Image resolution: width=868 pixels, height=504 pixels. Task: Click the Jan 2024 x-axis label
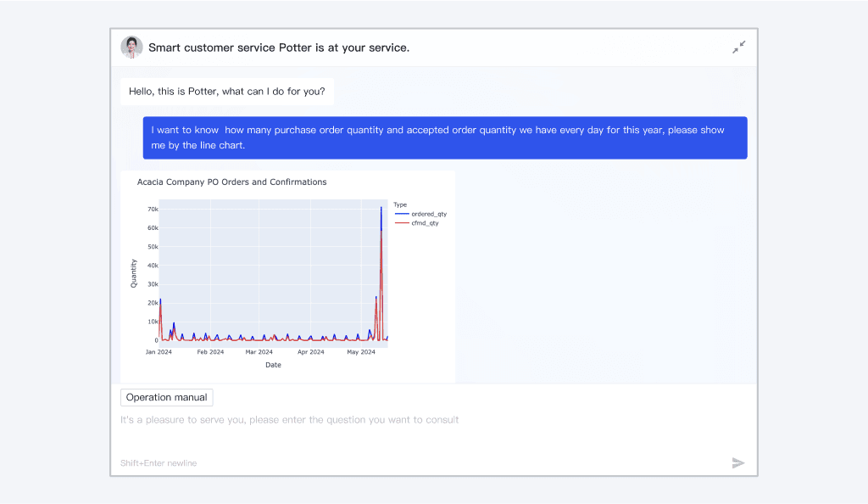pos(159,351)
